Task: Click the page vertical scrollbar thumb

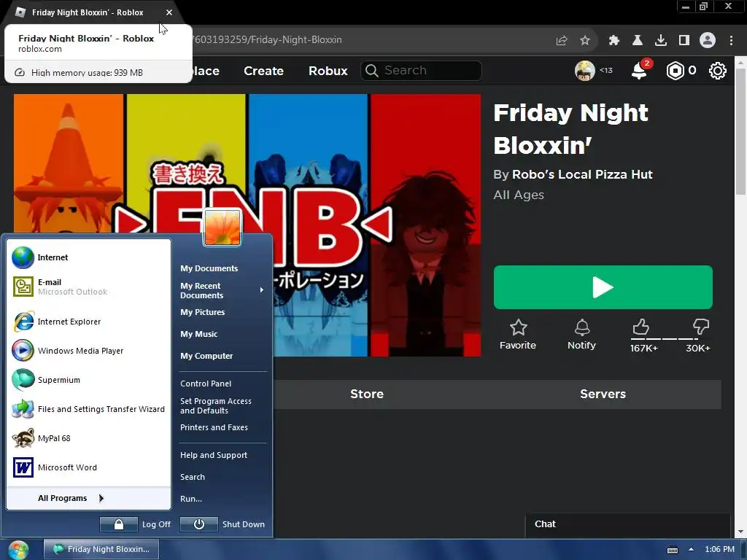Action: coord(740,131)
